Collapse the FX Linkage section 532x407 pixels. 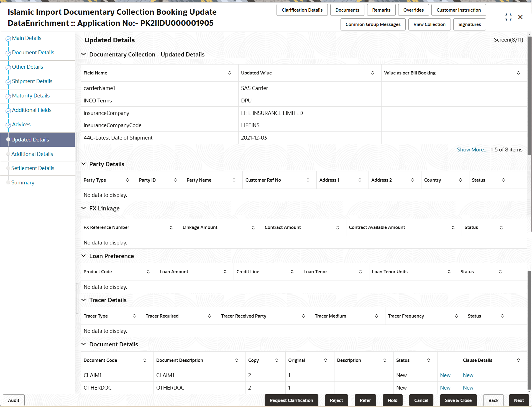click(84, 208)
